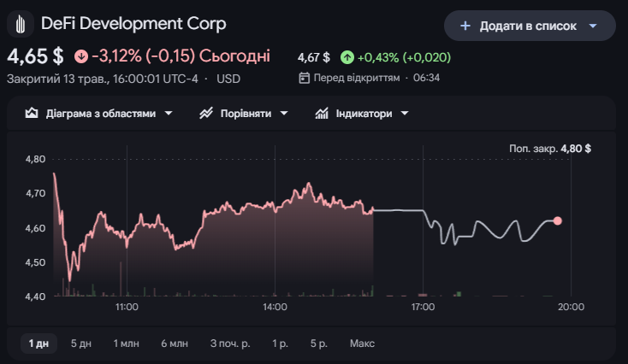
Task: Click the compare lines icon
Action: [206, 114]
